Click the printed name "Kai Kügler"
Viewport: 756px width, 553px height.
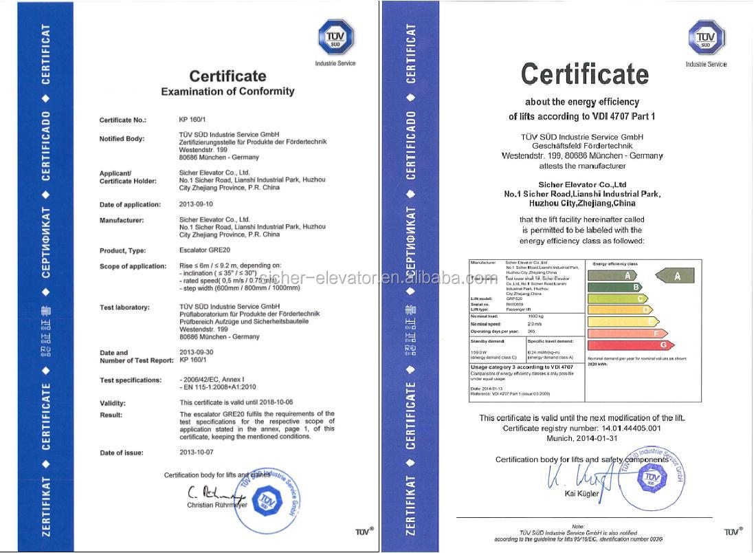(582, 494)
